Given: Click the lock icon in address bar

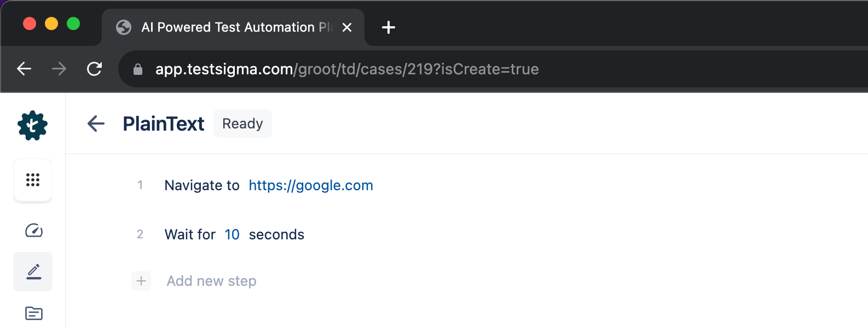Looking at the screenshot, I should click(138, 69).
